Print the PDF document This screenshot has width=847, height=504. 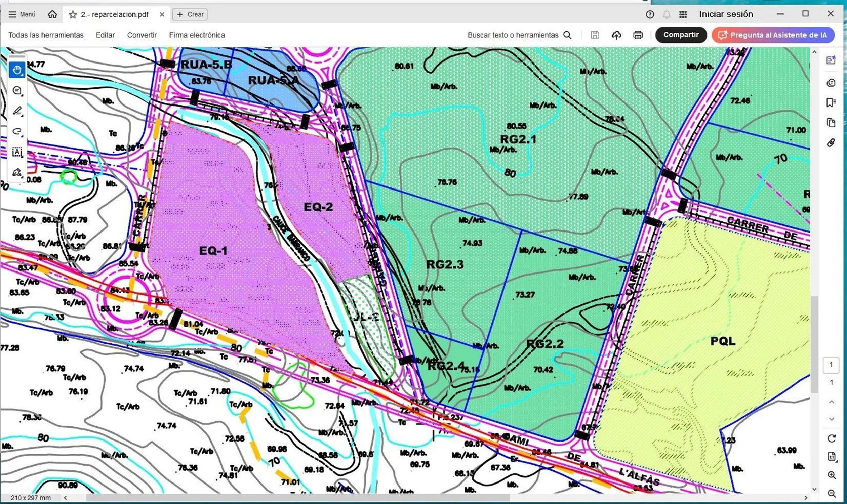(638, 35)
